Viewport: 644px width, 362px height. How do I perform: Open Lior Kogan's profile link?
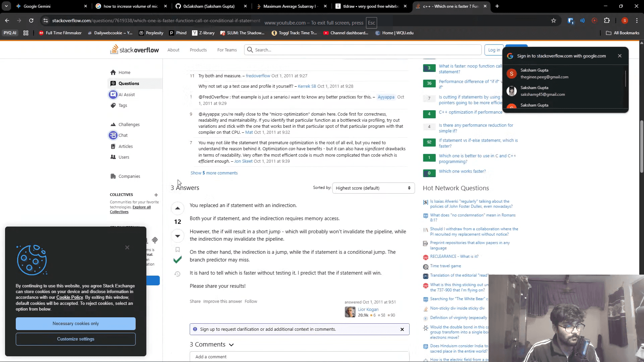(x=368, y=310)
